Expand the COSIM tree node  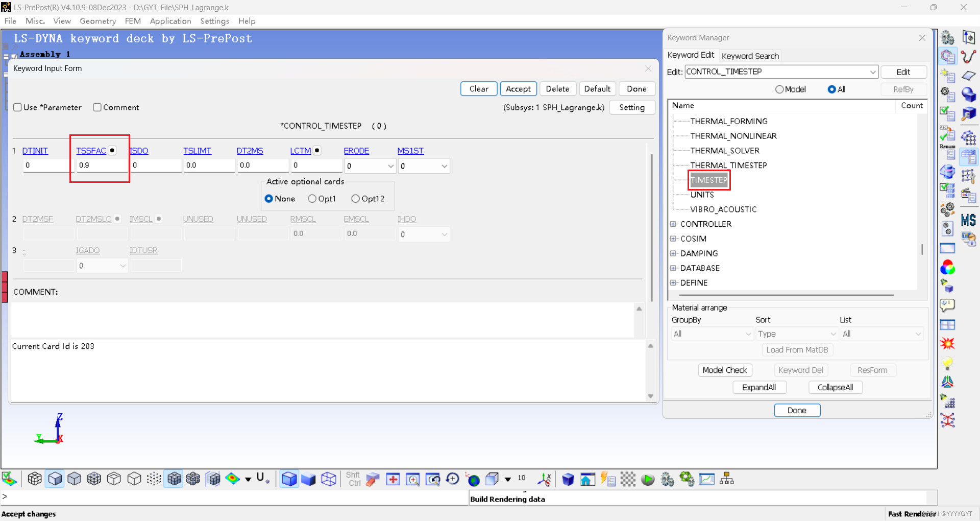click(673, 239)
